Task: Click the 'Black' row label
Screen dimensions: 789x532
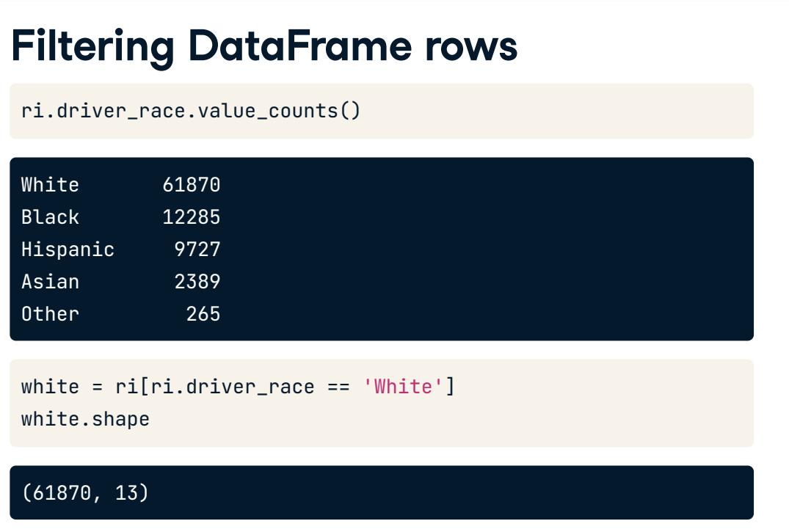Action: (x=51, y=217)
